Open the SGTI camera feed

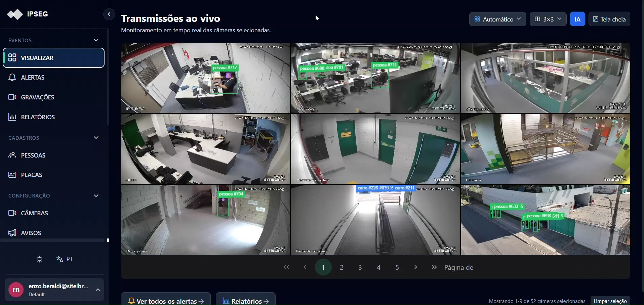click(x=205, y=149)
